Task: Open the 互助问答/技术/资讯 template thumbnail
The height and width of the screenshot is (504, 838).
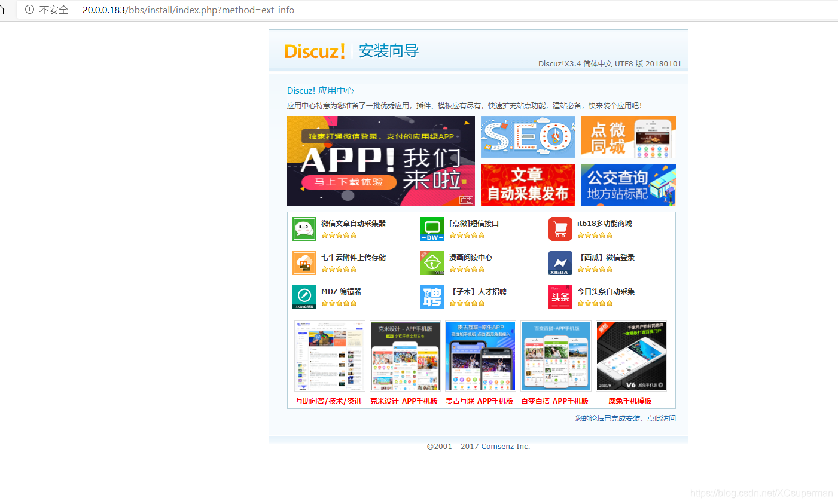Action: (330, 356)
